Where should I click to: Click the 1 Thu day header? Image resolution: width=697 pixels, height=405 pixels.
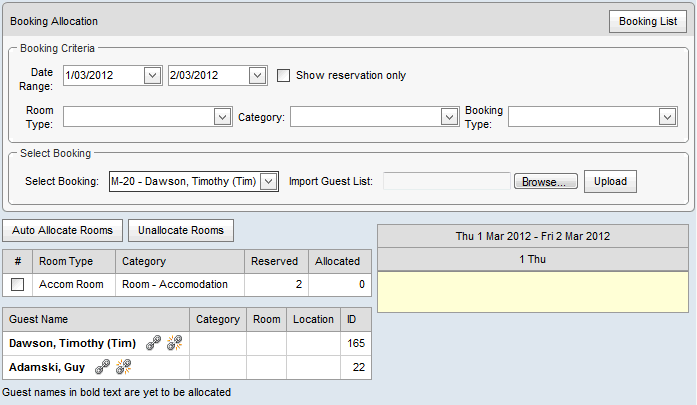point(533,259)
